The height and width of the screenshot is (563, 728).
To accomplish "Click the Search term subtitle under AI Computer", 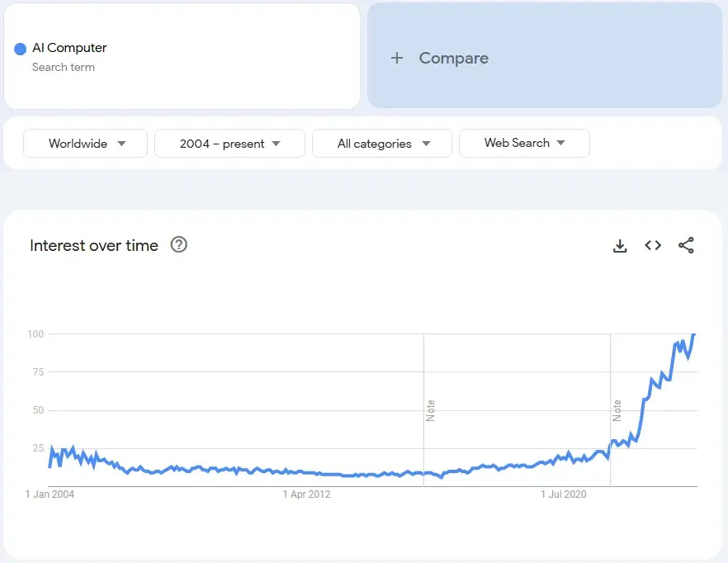I will coord(64,67).
